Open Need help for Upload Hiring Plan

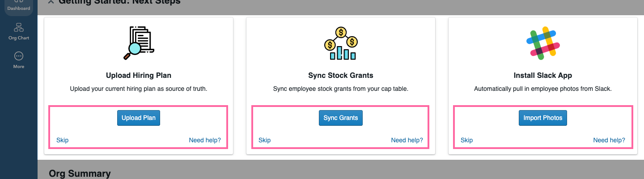pos(205,140)
